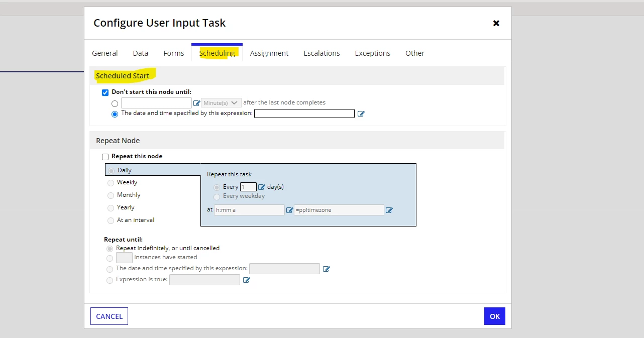Click the Repeat Node section header
This screenshot has height=338, width=644.
(x=118, y=141)
